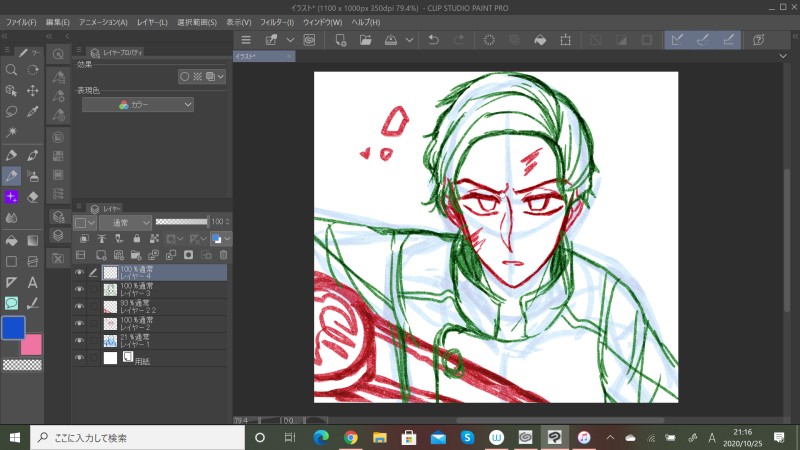Select the pink sub color swatch
Image resolution: width=800 pixels, height=450 pixels.
click(x=33, y=346)
